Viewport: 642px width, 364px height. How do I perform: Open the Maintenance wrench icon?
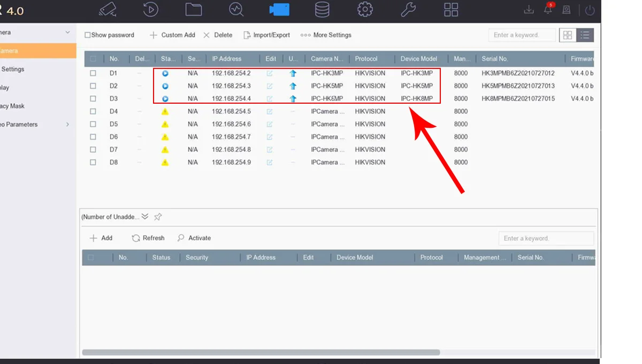pos(408,10)
